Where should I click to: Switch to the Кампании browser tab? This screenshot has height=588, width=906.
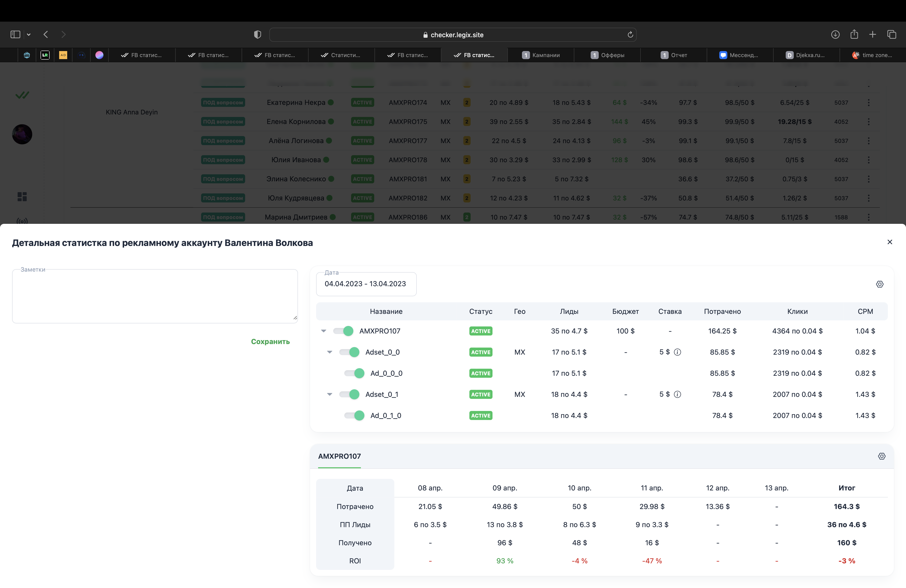pos(541,55)
